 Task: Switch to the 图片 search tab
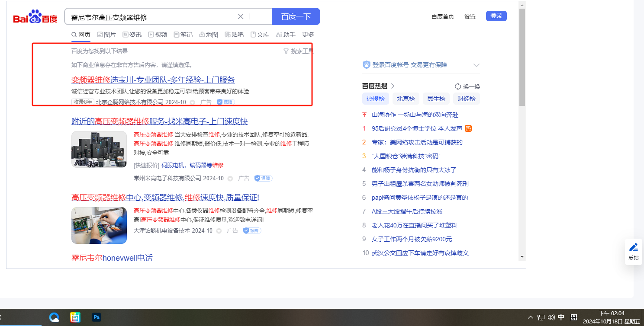tap(106, 35)
